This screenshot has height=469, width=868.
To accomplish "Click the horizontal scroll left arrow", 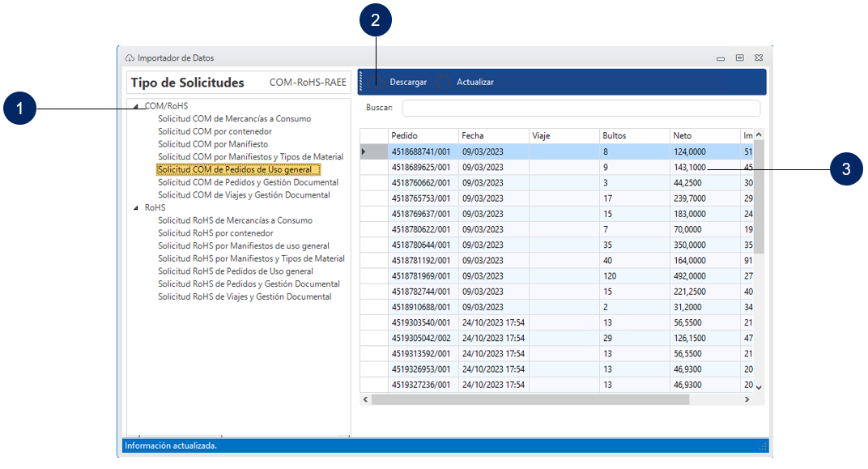I will point(365,399).
